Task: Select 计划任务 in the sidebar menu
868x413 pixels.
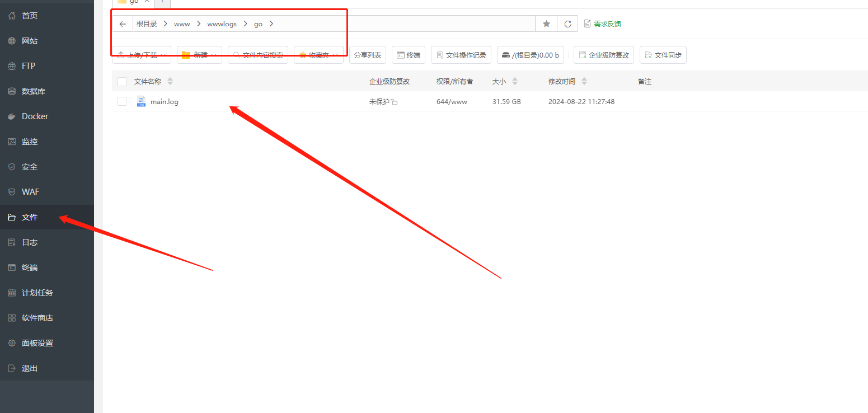Action: (37, 293)
